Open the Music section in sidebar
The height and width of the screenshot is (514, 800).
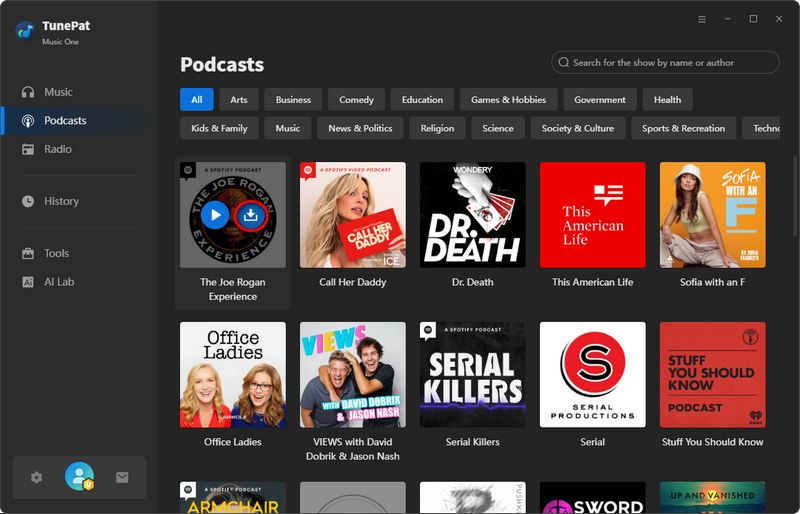[x=58, y=92]
